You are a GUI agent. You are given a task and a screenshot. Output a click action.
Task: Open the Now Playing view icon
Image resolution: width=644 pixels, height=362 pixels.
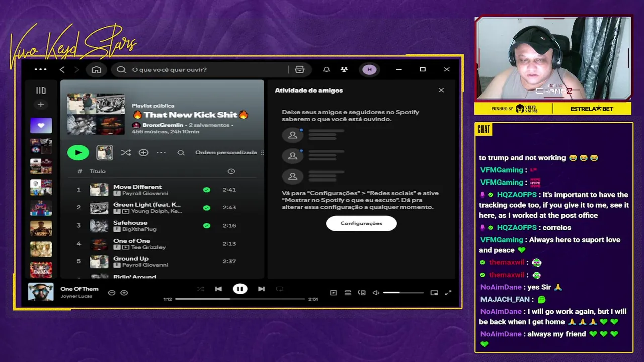coord(333,293)
